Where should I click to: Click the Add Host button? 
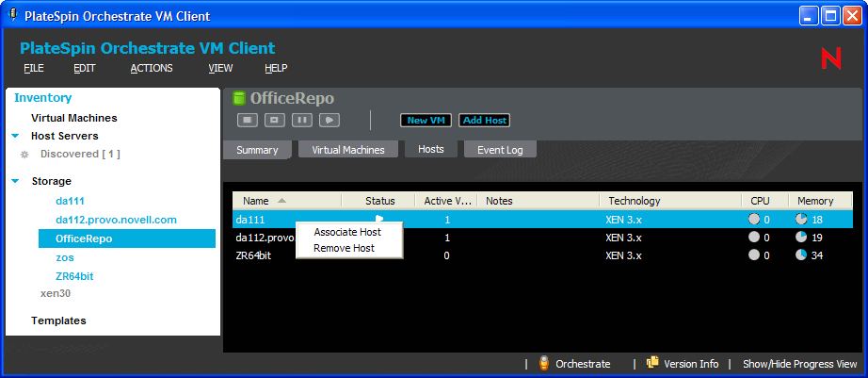point(485,121)
